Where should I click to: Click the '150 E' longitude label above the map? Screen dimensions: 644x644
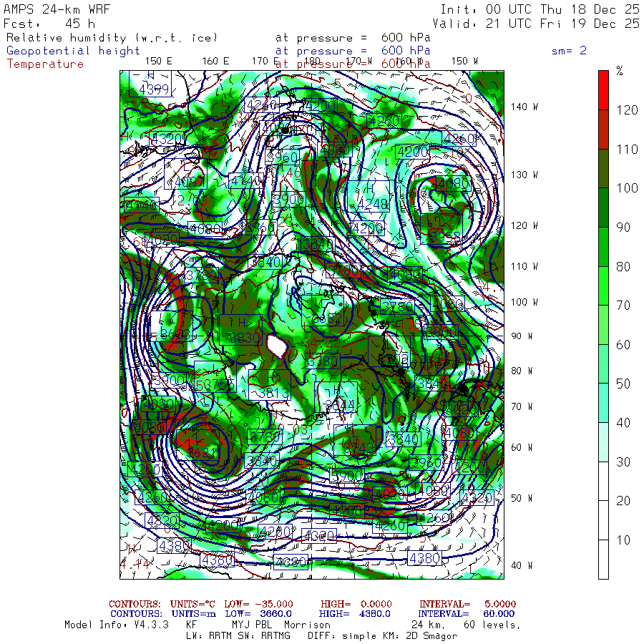pyautogui.click(x=159, y=62)
